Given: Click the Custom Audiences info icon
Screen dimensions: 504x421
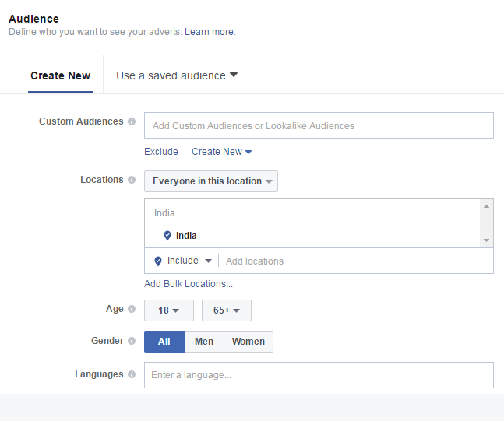Looking at the screenshot, I should (x=132, y=121).
